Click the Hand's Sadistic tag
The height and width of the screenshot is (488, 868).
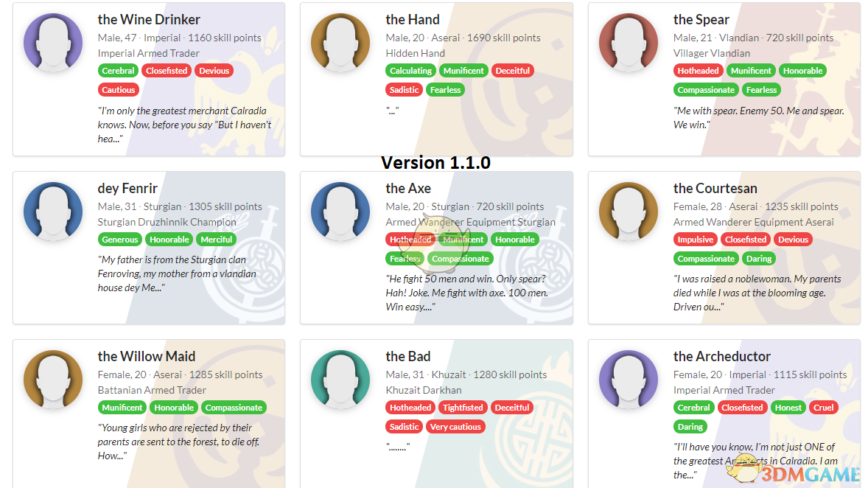click(404, 90)
